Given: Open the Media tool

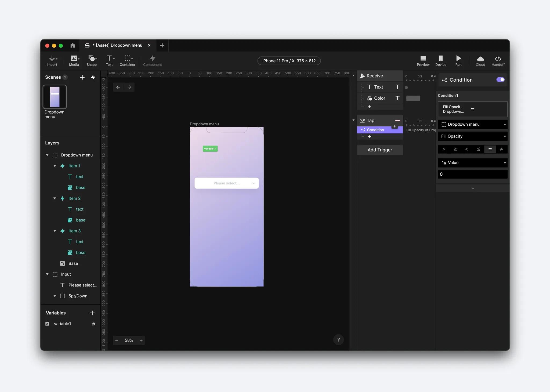Looking at the screenshot, I should 74,61.
